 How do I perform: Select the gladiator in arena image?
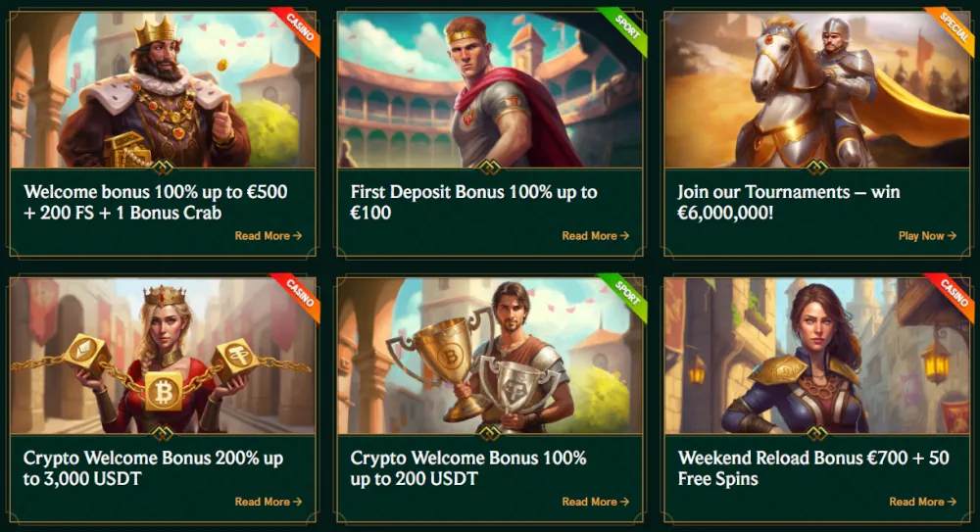(x=488, y=90)
